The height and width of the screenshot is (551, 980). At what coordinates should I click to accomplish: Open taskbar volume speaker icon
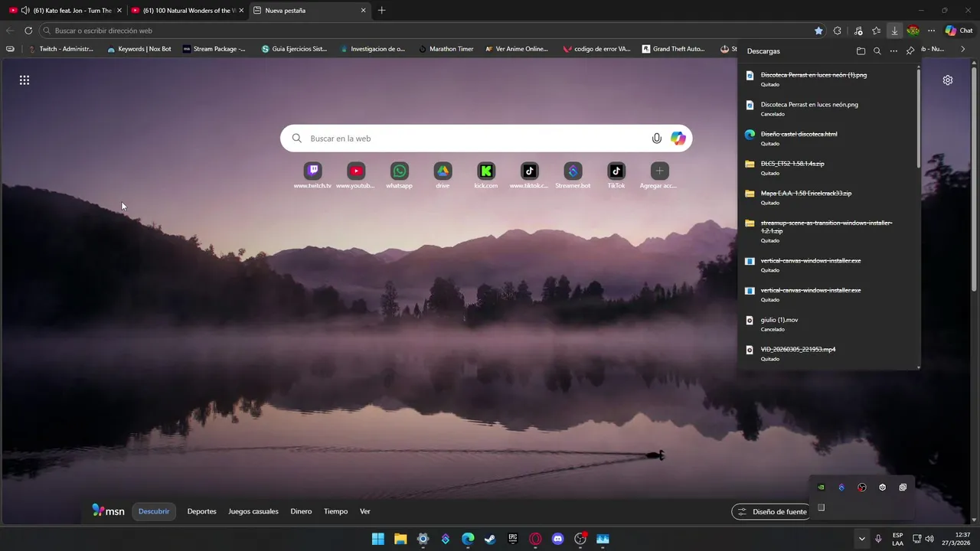click(929, 539)
